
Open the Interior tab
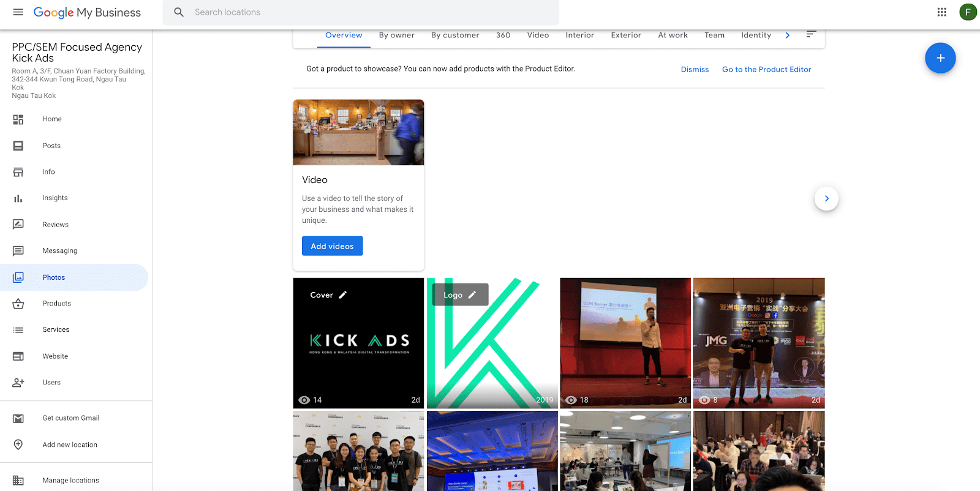[580, 36]
